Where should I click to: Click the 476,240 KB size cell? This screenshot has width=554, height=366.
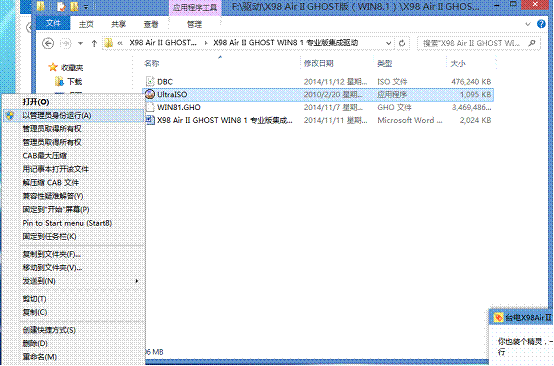(x=471, y=82)
